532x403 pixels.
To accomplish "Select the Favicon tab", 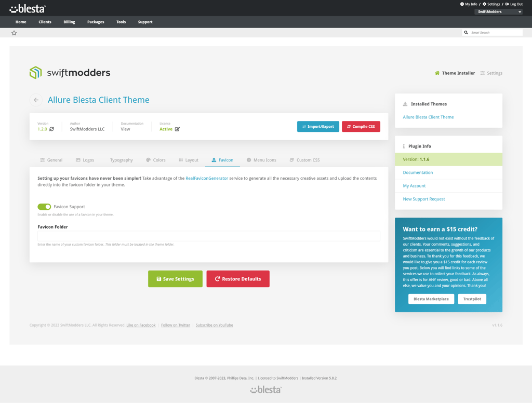I will coord(222,160).
